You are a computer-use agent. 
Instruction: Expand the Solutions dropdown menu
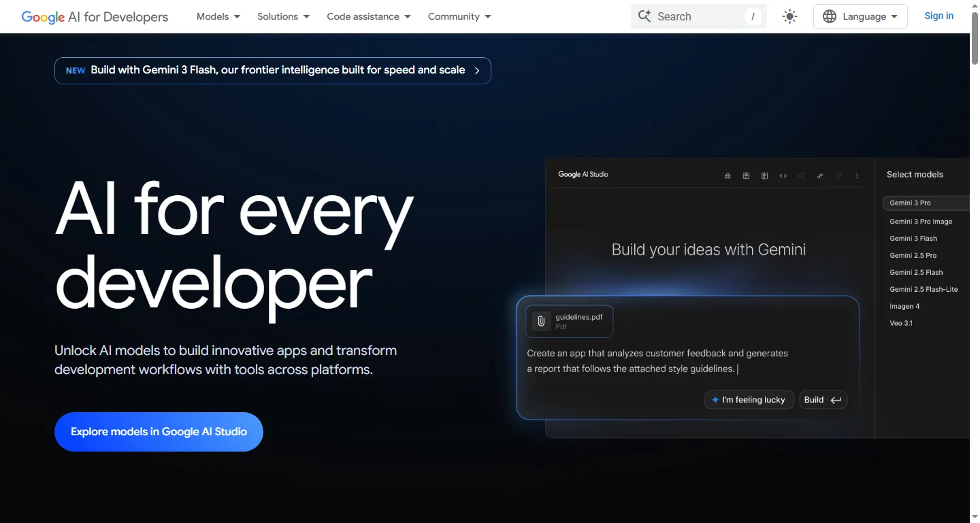[283, 16]
